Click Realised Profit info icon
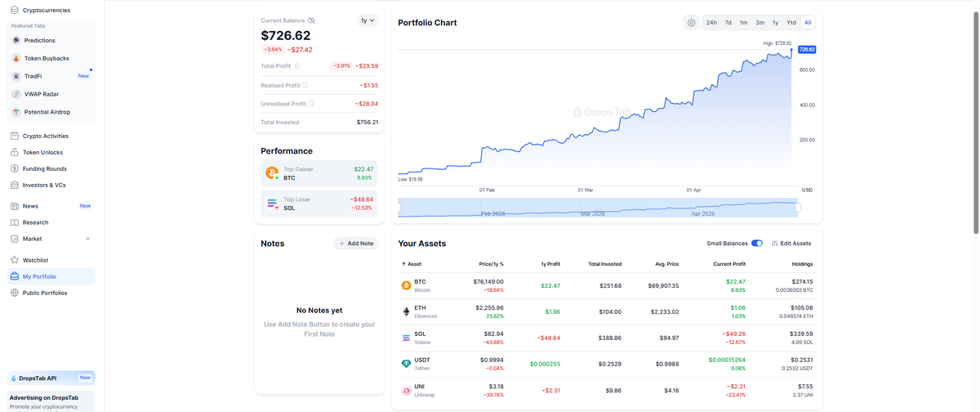Viewport: 980px width, 412px height. click(305, 85)
